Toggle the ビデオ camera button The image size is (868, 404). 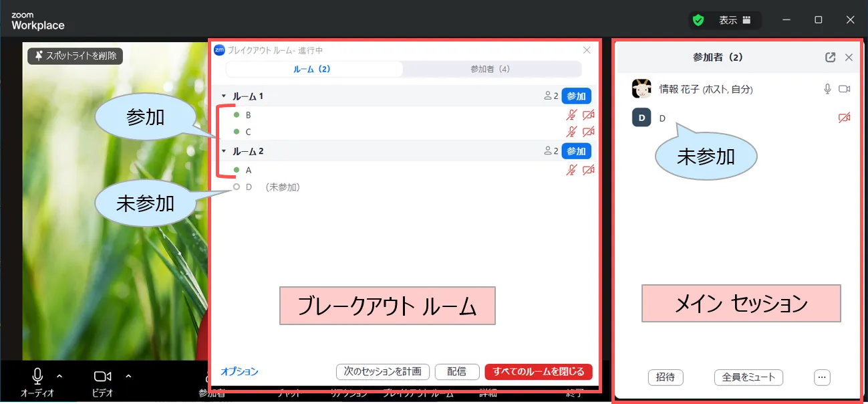coord(102,376)
